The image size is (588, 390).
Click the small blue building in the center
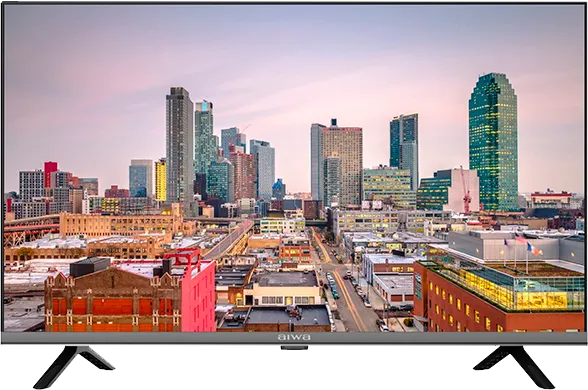[x=279, y=189]
